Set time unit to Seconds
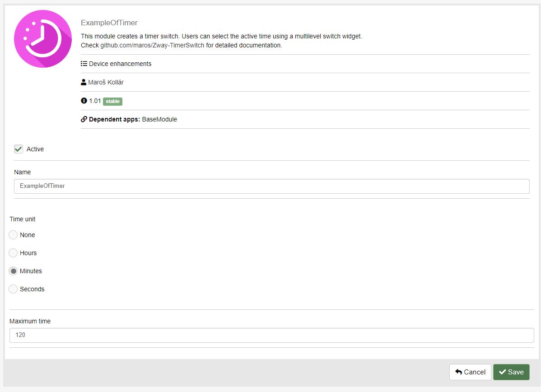The width and height of the screenshot is (541, 392). click(13, 289)
